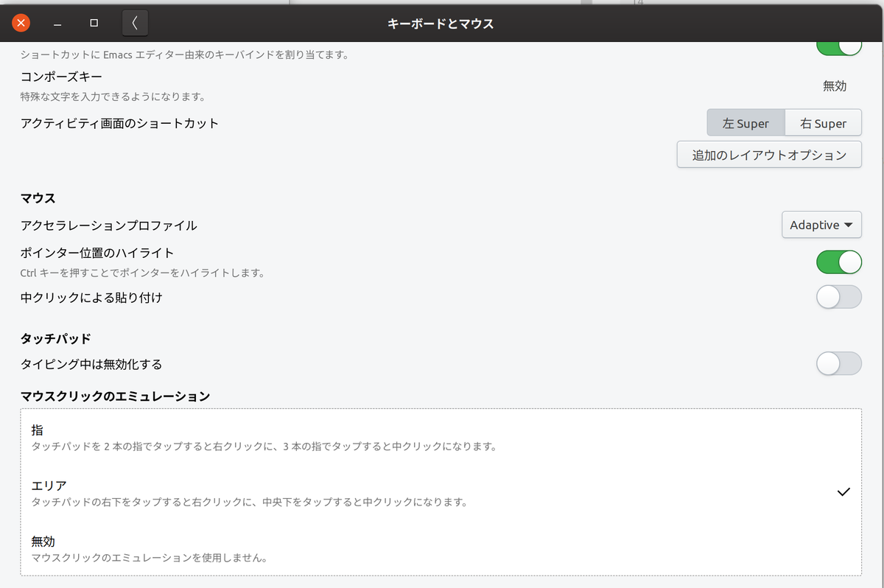Minimize the キーボードとマウス window
The width and height of the screenshot is (884, 588).
[x=57, y=23]
